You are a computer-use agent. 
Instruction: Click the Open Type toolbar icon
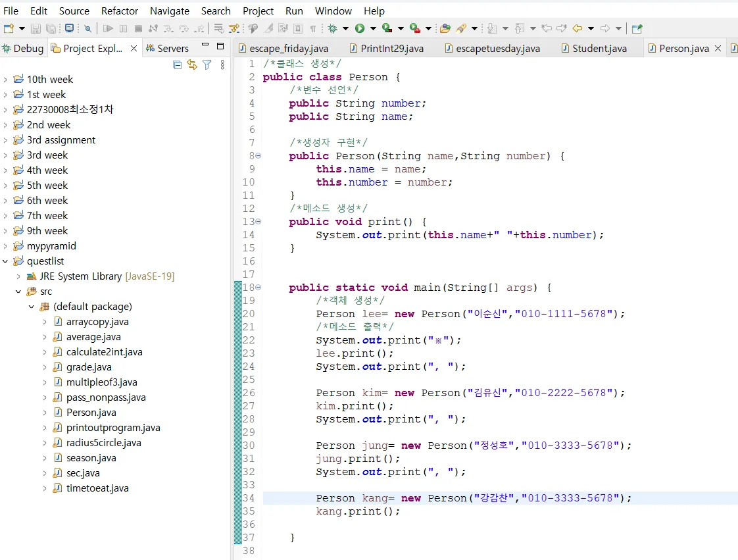tap(445, 28)
